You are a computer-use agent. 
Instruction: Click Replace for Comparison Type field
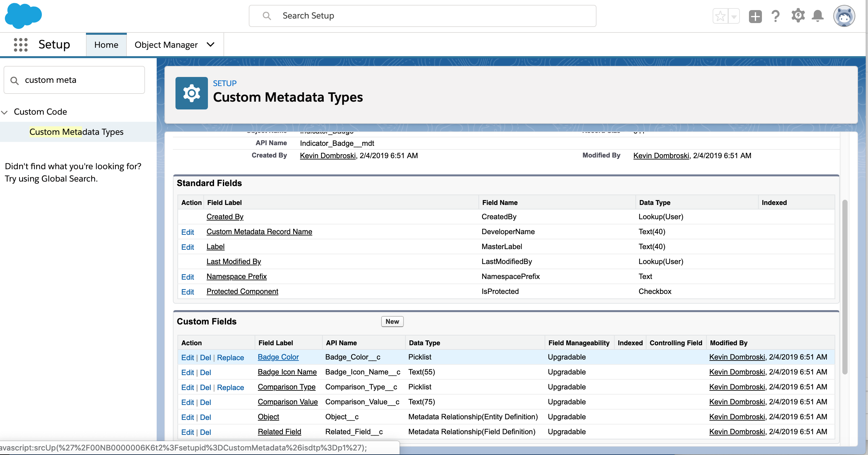click(230, 387)
